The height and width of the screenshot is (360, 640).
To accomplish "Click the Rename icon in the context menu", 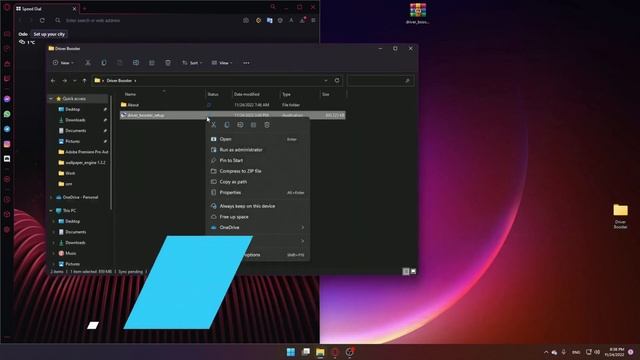I will pos(240,125).
